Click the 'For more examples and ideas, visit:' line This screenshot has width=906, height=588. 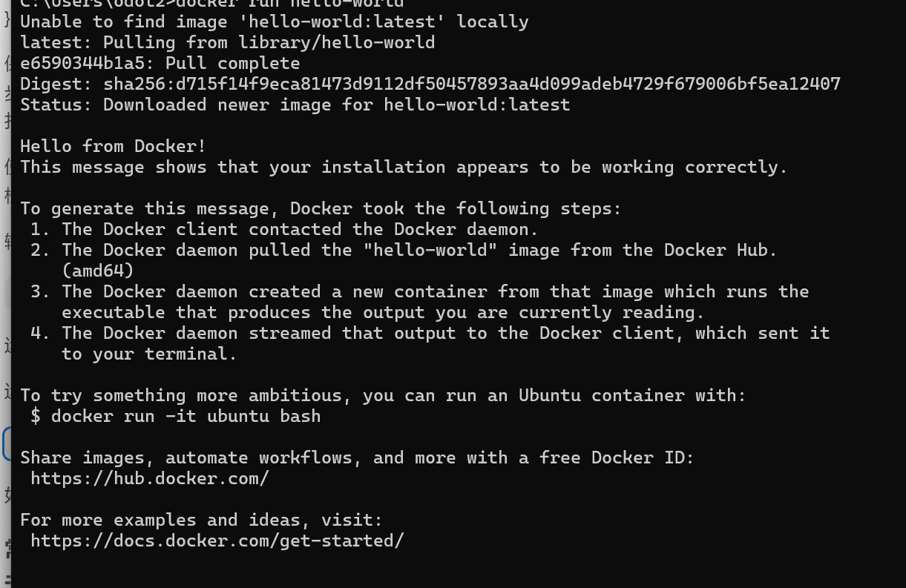pyautogui.click(x=201, y=520)
